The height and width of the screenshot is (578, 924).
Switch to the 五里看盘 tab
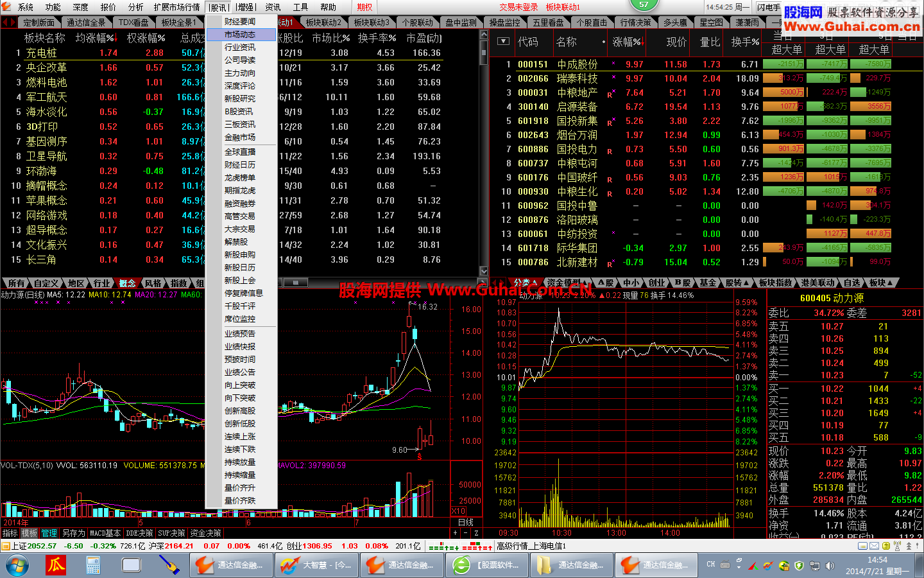pyautogui.click(x=547, y=22)
